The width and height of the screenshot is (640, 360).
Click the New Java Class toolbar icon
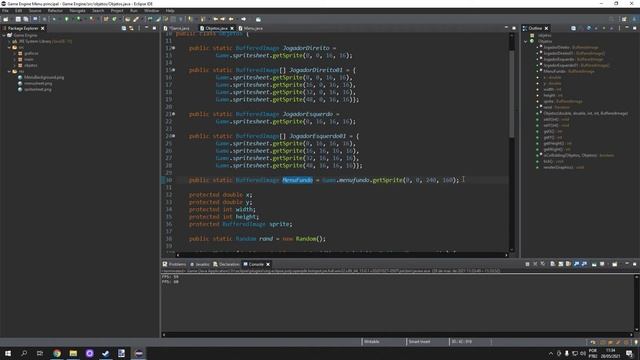(x=114, y=19)
